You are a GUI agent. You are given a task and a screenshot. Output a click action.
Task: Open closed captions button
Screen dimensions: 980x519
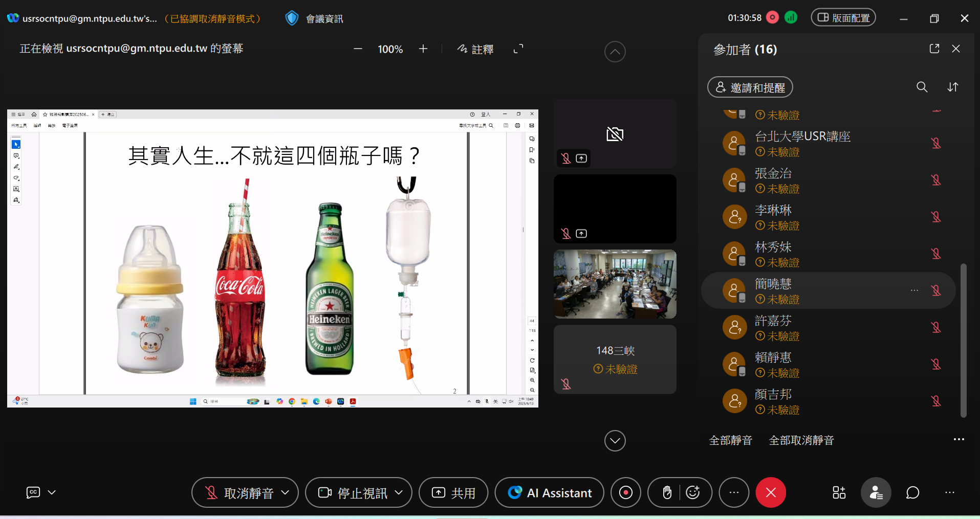33,492
